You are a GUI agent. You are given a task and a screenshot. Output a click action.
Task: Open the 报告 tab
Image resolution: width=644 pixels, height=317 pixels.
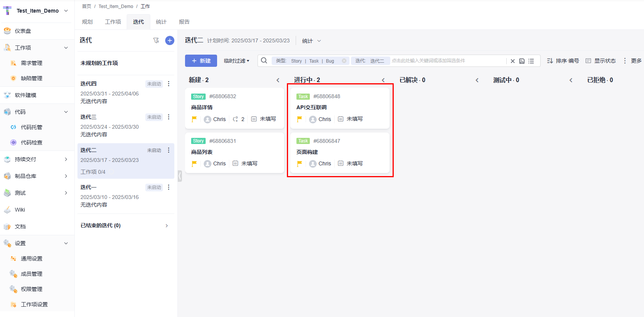click(x=184, y=22)
